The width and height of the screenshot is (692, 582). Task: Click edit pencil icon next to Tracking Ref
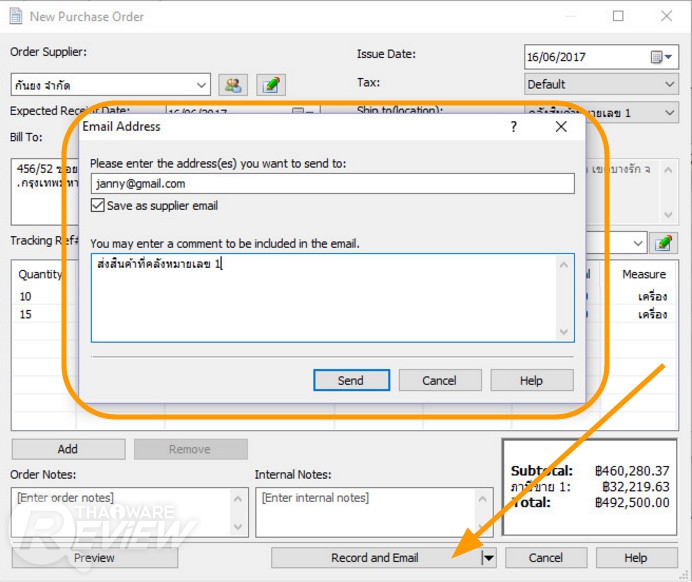tap(663, 243)
